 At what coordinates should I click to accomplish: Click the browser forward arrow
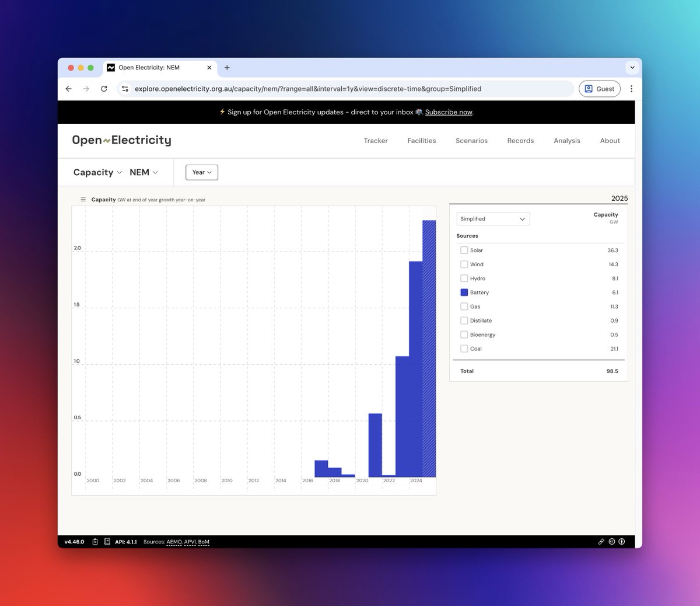[x=86, y=89]
